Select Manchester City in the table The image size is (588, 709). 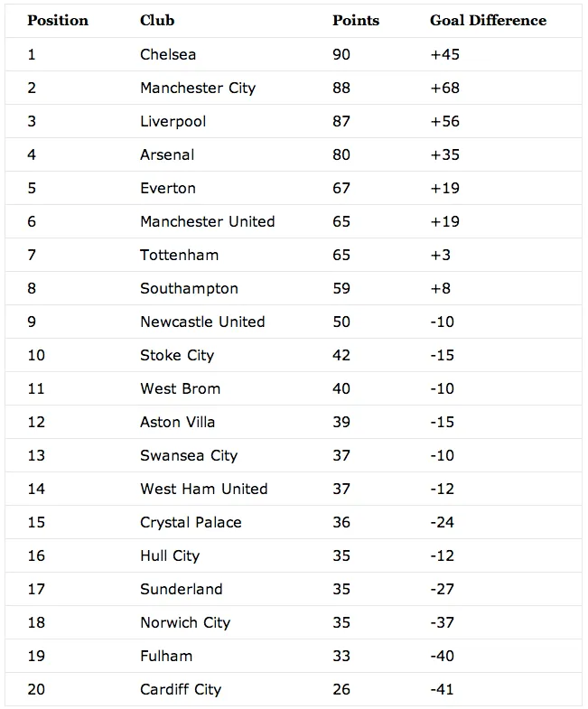tap(198, 88)
